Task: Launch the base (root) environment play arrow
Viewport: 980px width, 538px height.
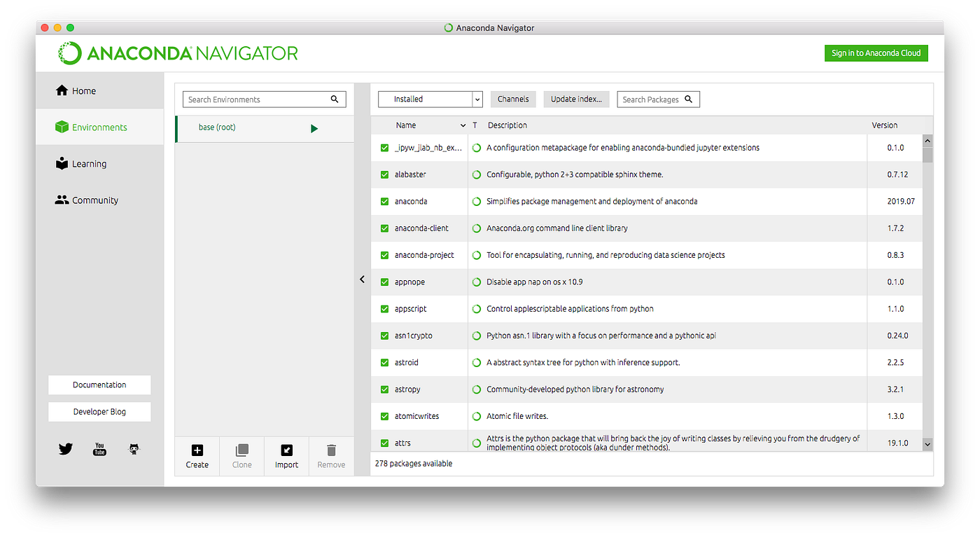Action: point(314,128)
